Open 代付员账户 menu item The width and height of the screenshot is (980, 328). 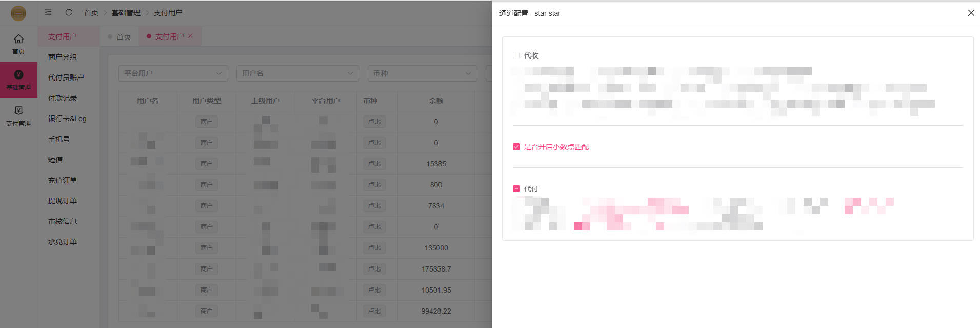pyautogui.click(x=66, y=78)
